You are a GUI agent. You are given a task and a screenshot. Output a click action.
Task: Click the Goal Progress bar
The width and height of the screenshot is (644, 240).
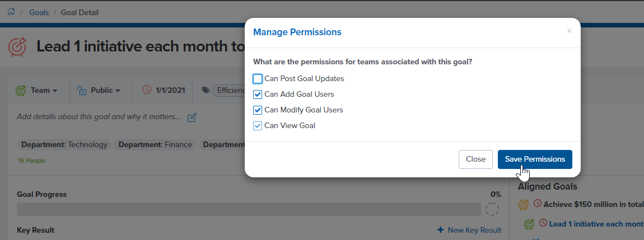[x=249, y=209]
